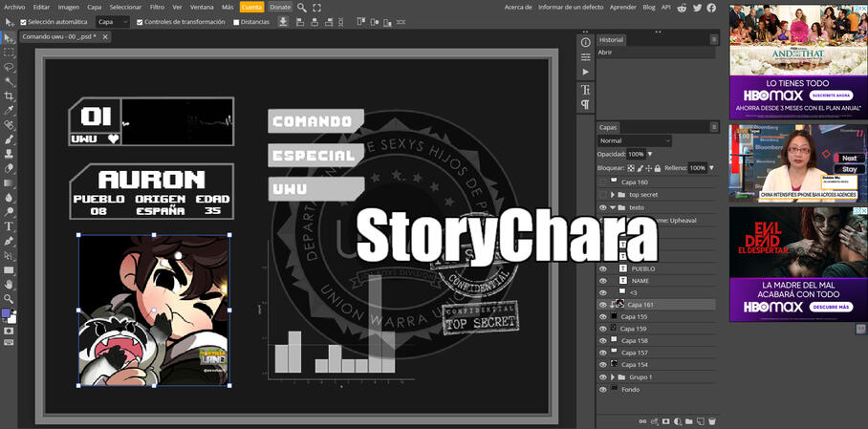The image size is (868, 429).
Task: Delete layer using trash icon
Action: 712,421
